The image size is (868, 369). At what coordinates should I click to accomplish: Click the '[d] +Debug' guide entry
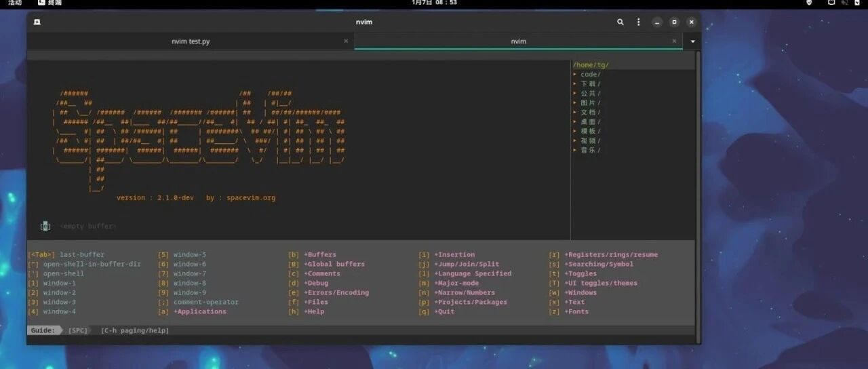[309, 284]
